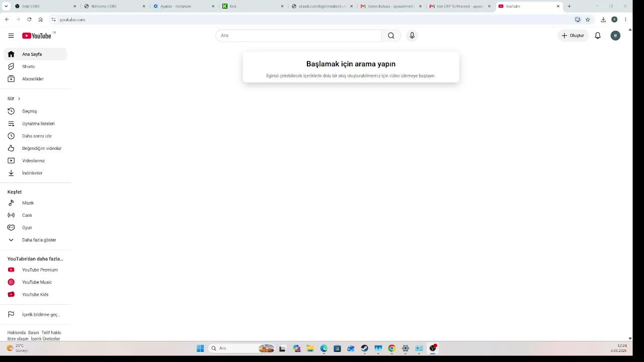Screen dimensions: 644x362
Task: Open Oynatma listeleri playlists
Action: click(x=35, y=124)
